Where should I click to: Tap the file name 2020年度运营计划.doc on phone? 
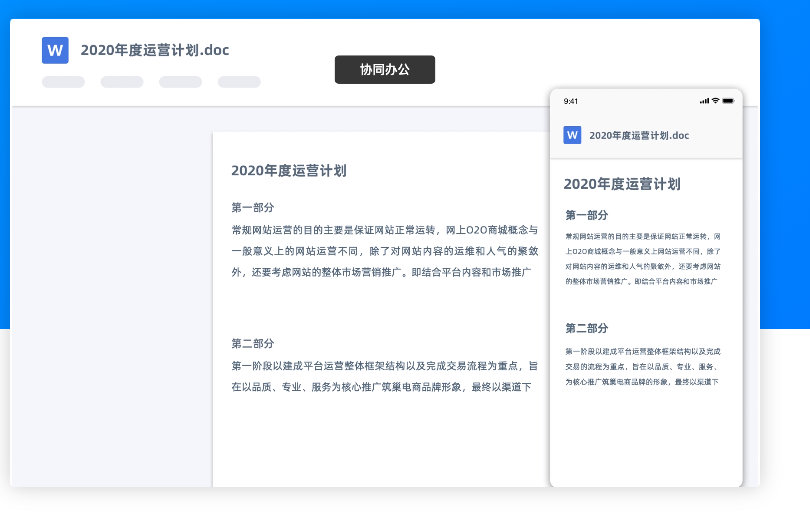[x=639, y=135]
